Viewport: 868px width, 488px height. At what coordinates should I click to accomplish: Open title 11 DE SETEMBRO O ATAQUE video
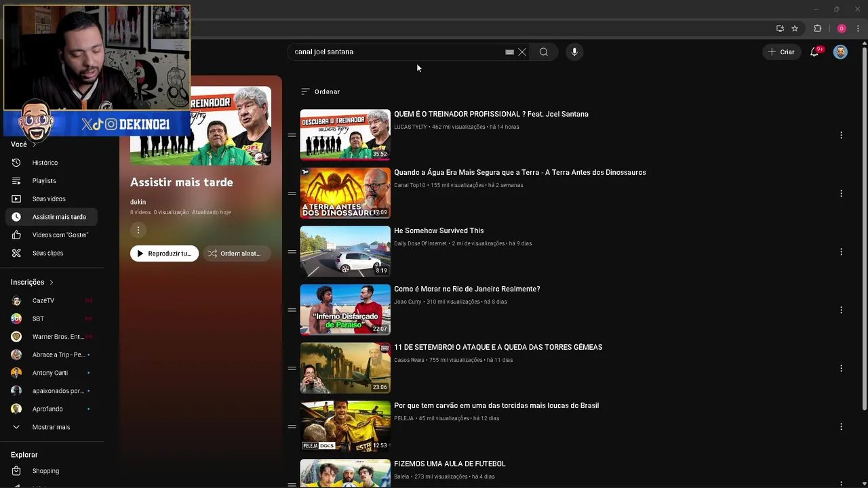click(x=498, y=347)
